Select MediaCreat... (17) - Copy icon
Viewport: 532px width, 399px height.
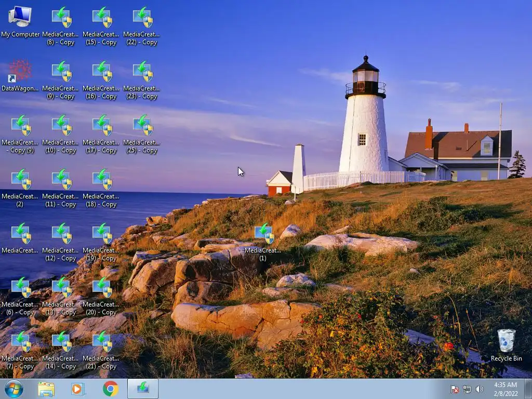(101, 134)
